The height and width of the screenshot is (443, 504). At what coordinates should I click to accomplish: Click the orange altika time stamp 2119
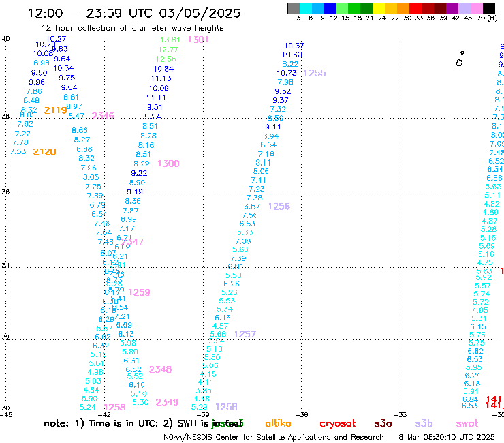click(x=56, y=110)
